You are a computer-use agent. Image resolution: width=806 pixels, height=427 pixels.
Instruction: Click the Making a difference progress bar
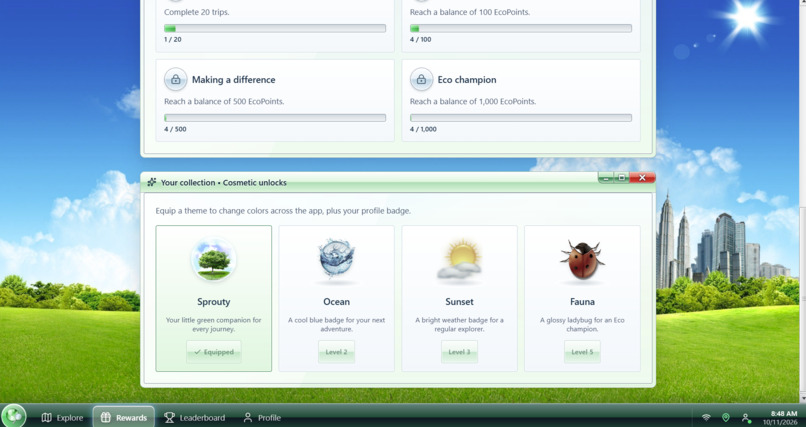[x=275, y=118]
